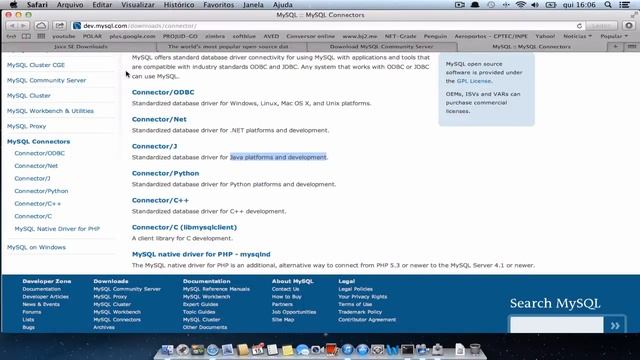Click the greyed Reader button in address bar
Viewport: 640px width, 360px height.
pos(601,26)
